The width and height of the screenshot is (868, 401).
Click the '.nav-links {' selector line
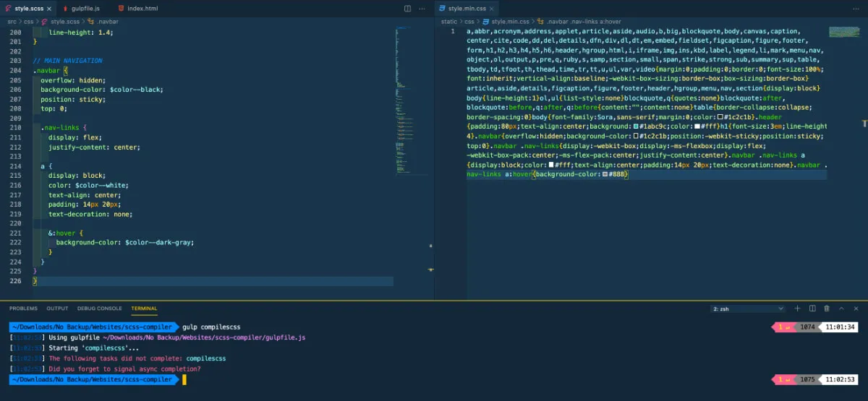(x=64, y=127)
